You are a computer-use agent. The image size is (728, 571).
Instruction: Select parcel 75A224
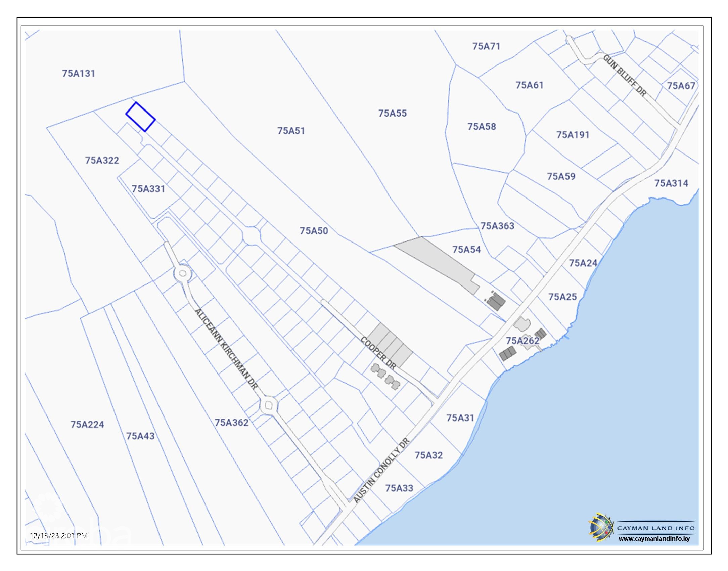tap(87, 425)
